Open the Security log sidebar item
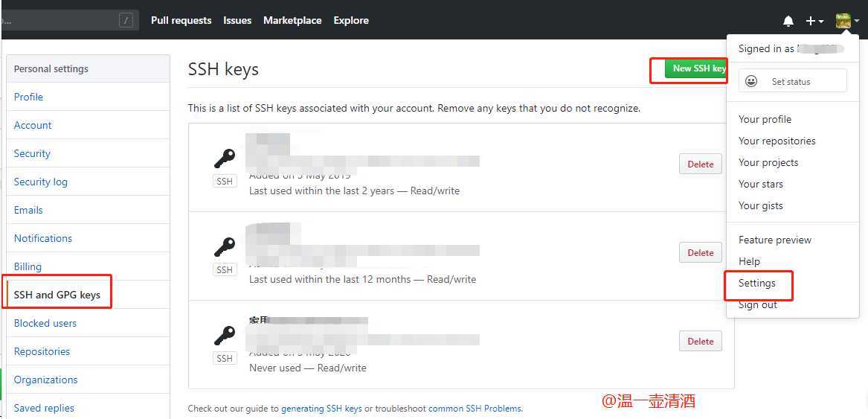 40,182
